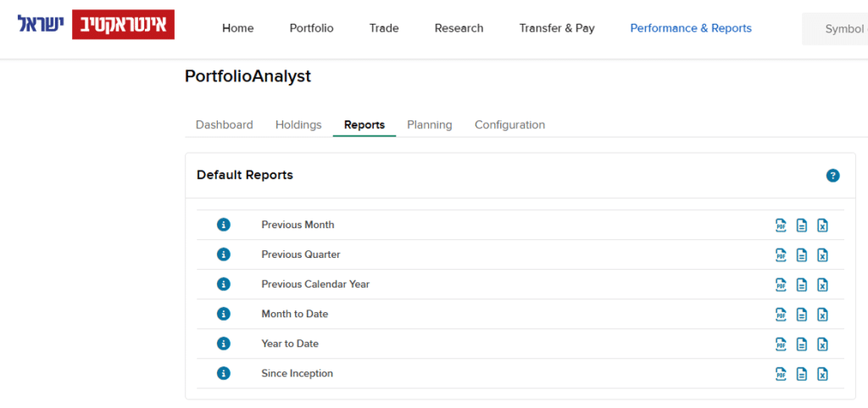Open Since Inception document-format report
This screenshot has width=868, height=408.
click(x=802, y=373)
